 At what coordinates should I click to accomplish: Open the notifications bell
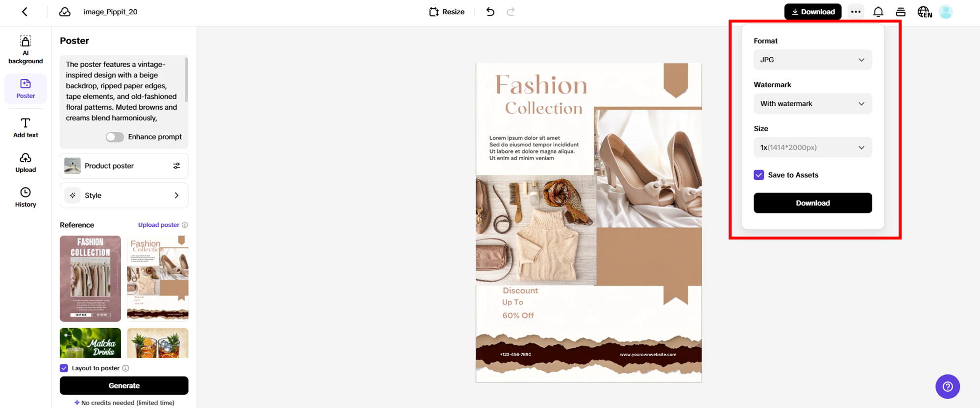click(878, 12)
